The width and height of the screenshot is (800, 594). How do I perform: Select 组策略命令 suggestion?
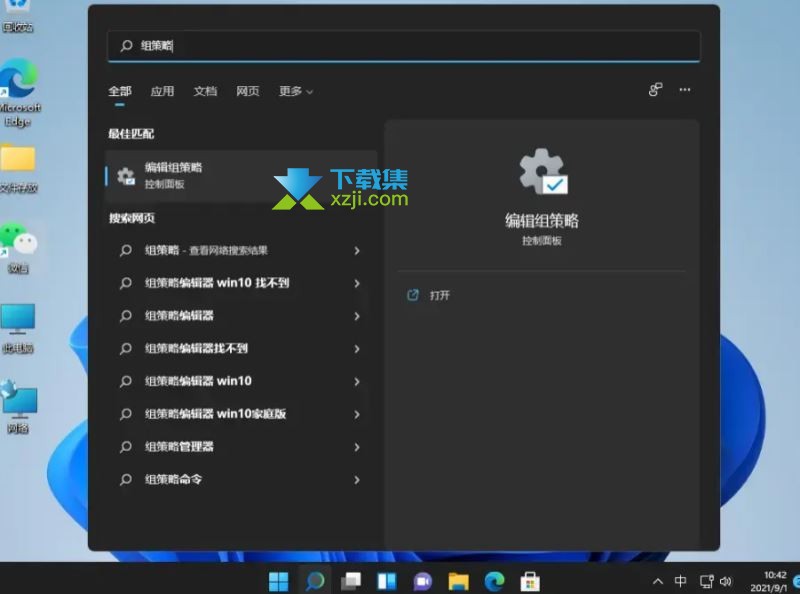click(241, 480)
